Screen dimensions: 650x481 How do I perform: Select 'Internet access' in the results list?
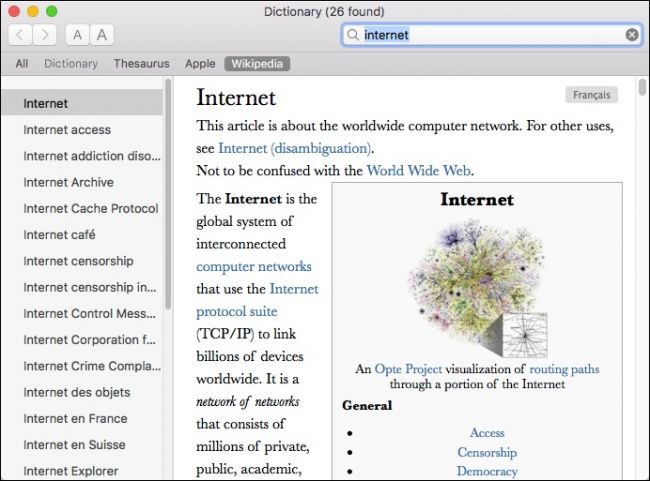click(82, 130)
